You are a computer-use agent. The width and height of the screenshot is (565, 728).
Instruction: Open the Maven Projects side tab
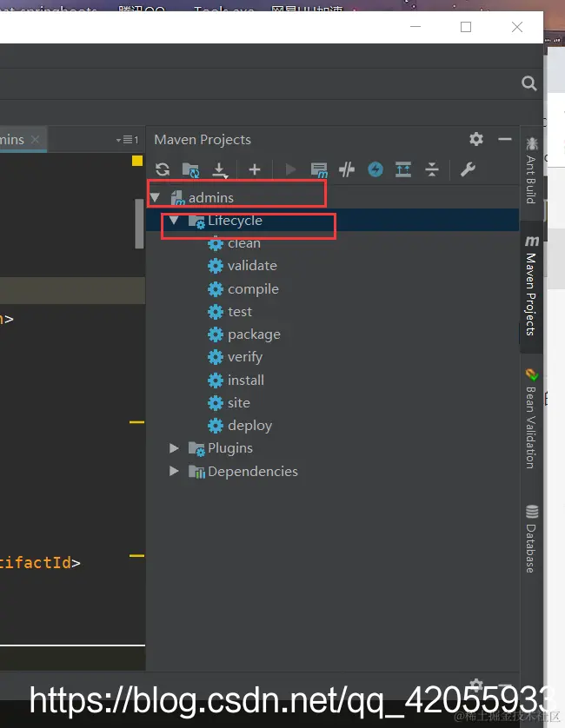[x=531, y=286]
